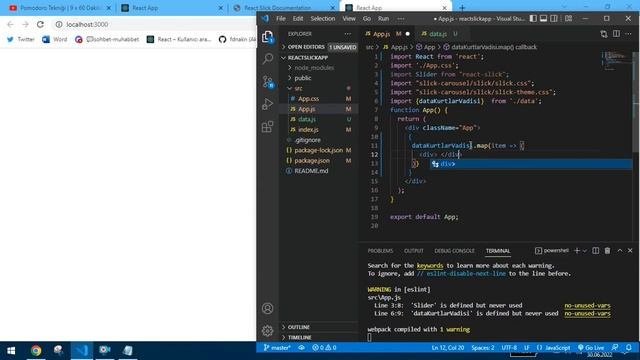Change language mode JavaScript in status bar
Viewport: 640px width, 360px height.
pos(553,348)
